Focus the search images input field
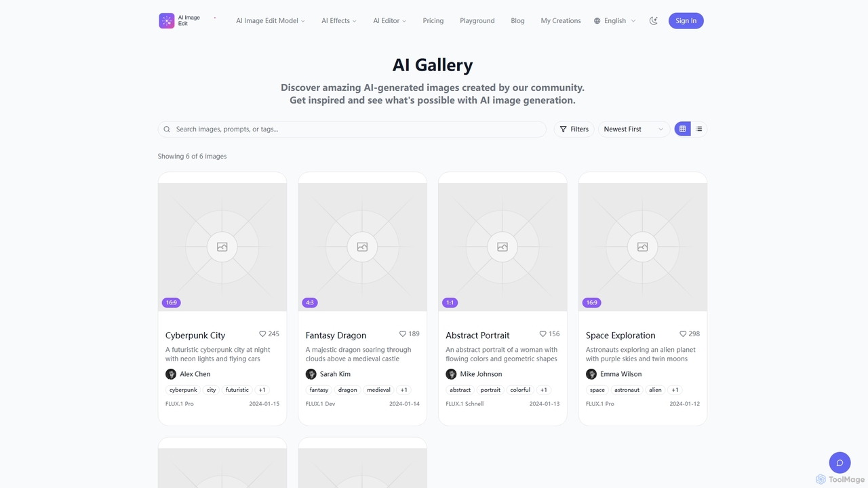Viewport: 868px width, 488px height. [352, 129]
